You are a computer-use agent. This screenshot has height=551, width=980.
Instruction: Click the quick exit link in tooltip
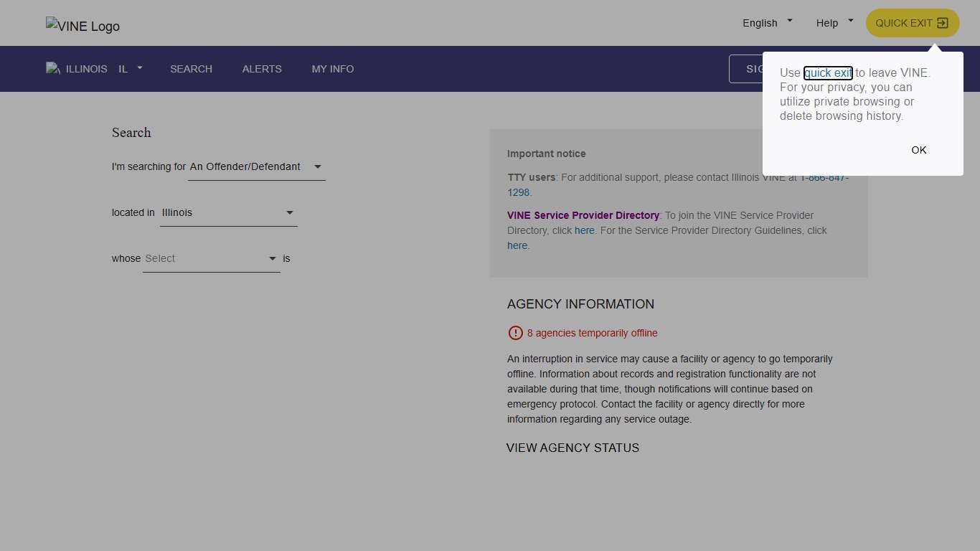pos(828,72)
